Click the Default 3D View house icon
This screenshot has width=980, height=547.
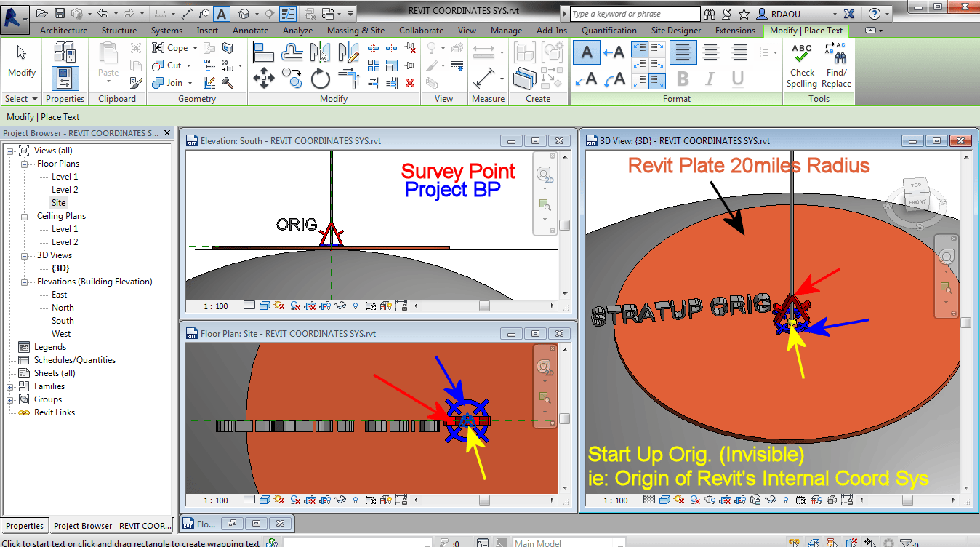coord(245,14)
